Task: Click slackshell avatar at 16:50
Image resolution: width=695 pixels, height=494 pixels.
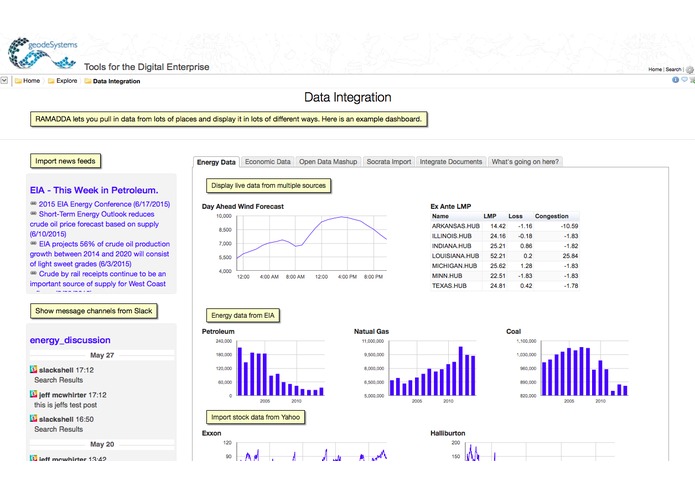Action: click(x=33, y=418)
